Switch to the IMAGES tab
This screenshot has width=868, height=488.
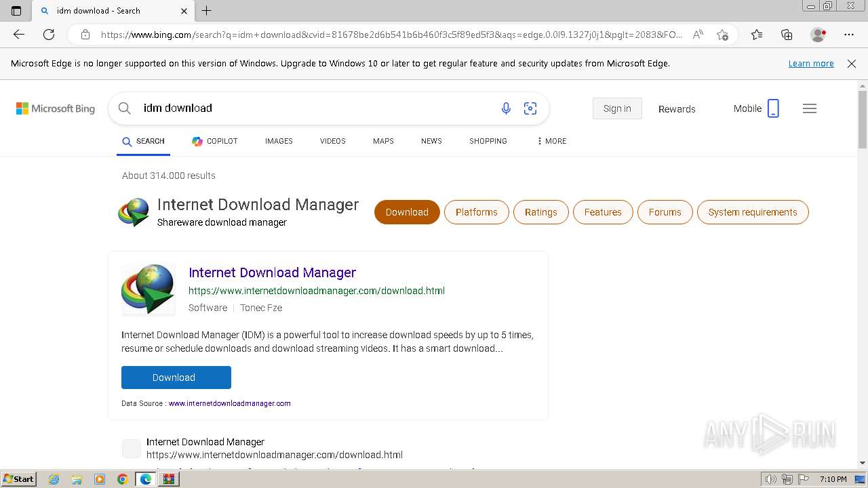(x=279, y=141)
